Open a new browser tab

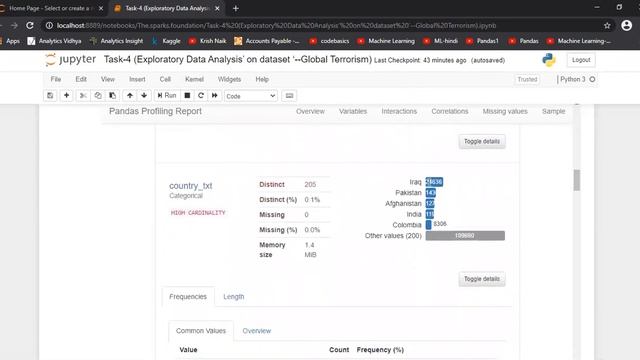coord(236,8)
